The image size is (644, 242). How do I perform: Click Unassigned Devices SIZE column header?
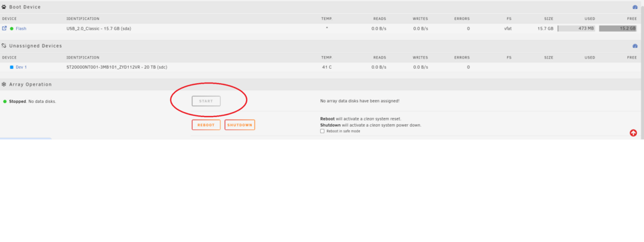pyautogui.click(x=549, y=57)
